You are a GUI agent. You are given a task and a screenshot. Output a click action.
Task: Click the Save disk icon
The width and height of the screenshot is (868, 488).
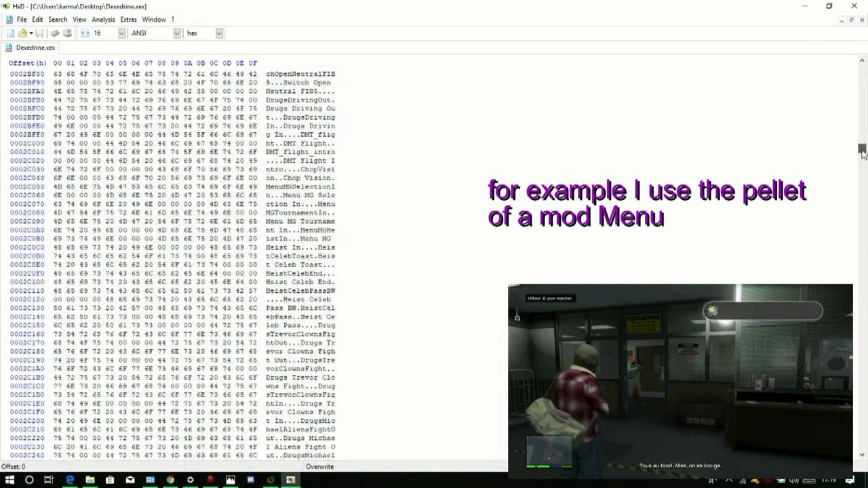click(39, 33)
